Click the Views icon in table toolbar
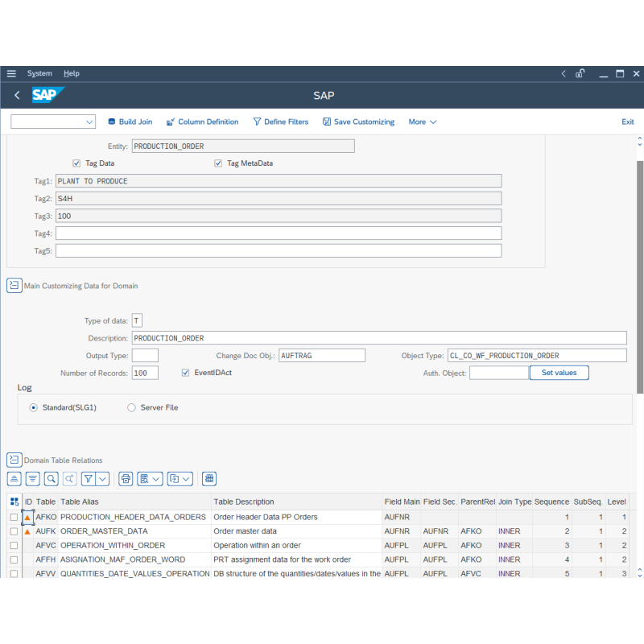The height and width of the screenshot is (644, 644). (145, 478)
